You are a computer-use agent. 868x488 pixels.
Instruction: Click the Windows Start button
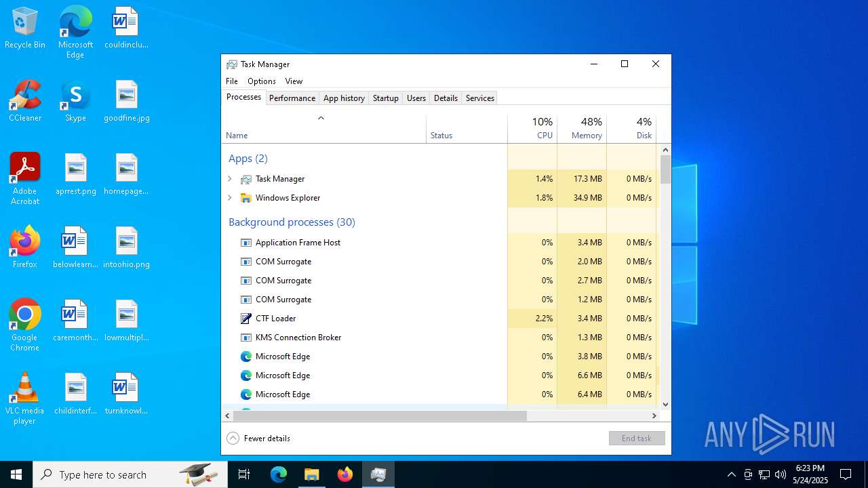(16, 474)
